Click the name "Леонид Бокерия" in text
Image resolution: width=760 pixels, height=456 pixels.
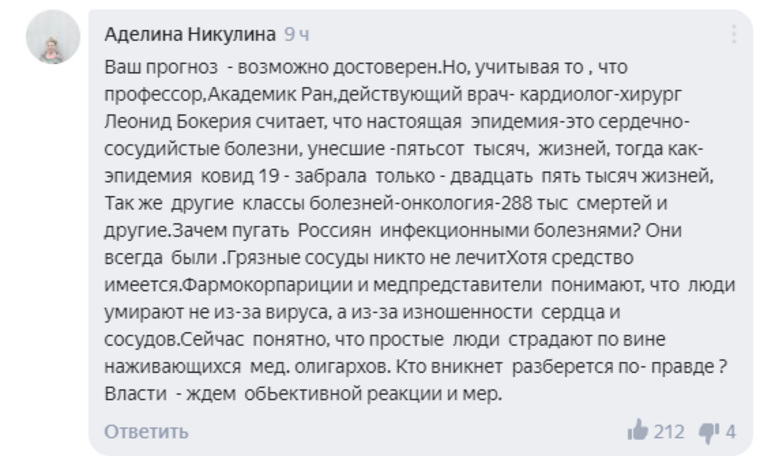[x=172, y=121]
